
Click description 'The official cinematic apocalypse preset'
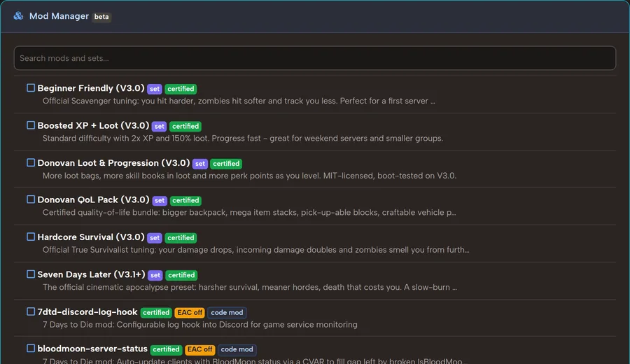[x=249, y=287]
